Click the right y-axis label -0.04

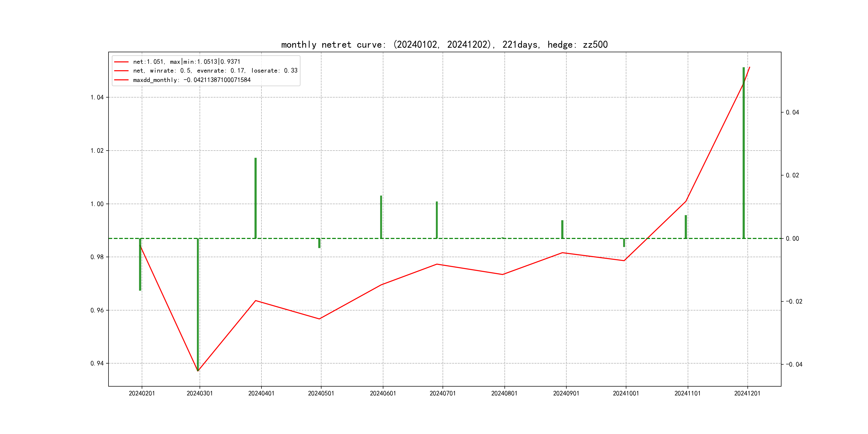(x=794, y=364)
